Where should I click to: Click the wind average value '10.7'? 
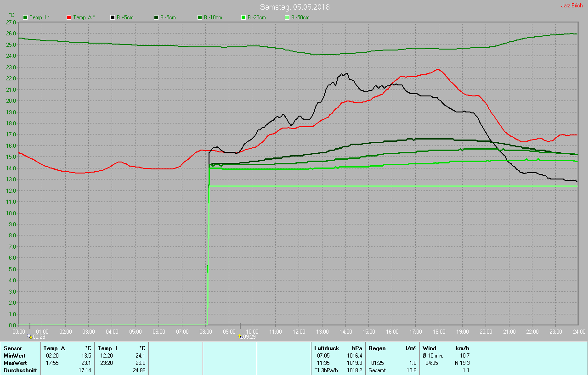[464, 356]
